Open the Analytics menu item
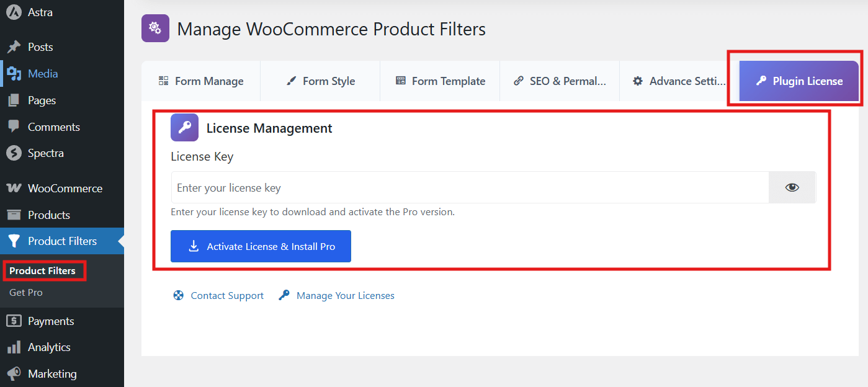This screenshot has width=868, height=387. tap(62, 347)
